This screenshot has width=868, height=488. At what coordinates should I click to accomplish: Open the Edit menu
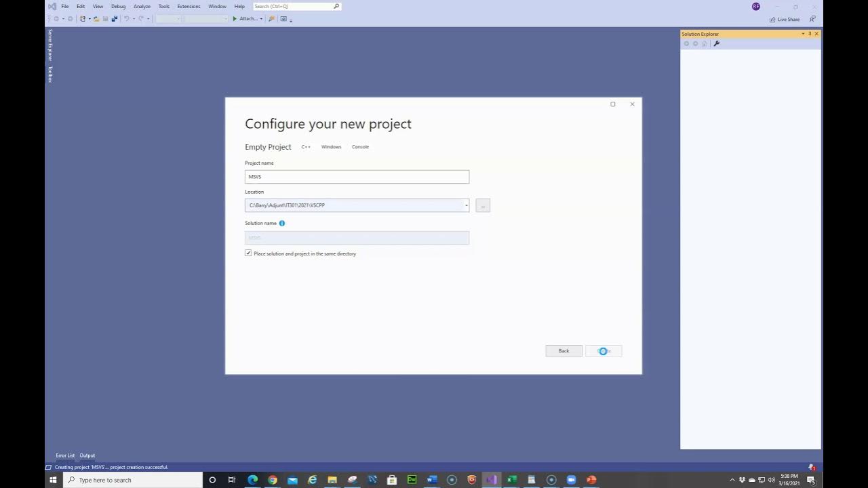(x=81, y=6)
